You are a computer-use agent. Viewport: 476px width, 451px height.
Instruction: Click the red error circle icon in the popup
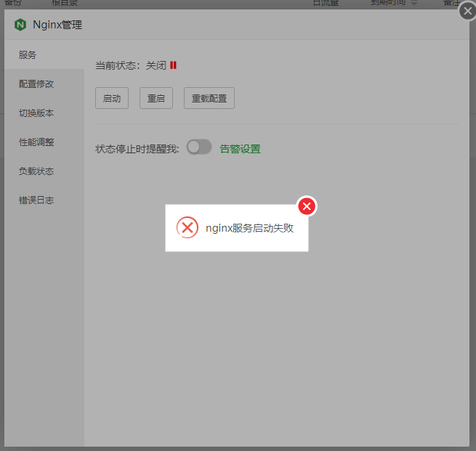pos(187,227)
